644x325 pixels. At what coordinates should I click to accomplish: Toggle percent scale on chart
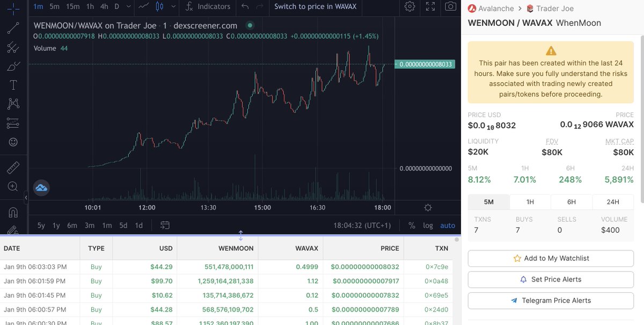pos(412,226)
